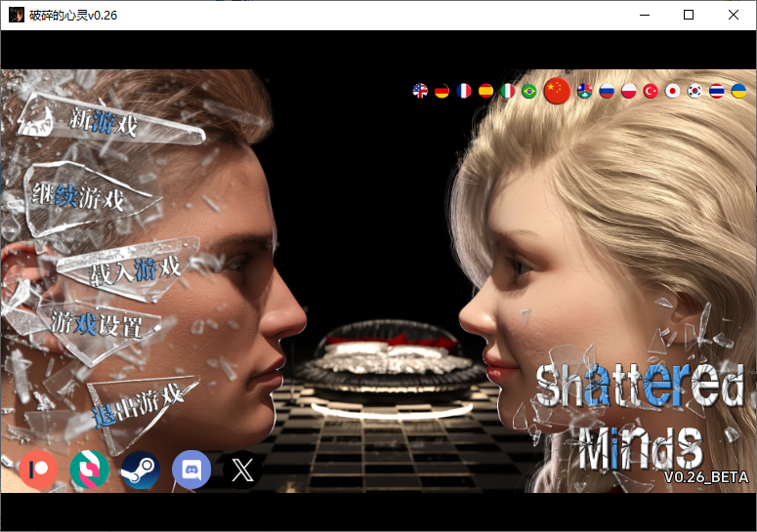Open 游戏设置 game settings

tap(97, 324)
